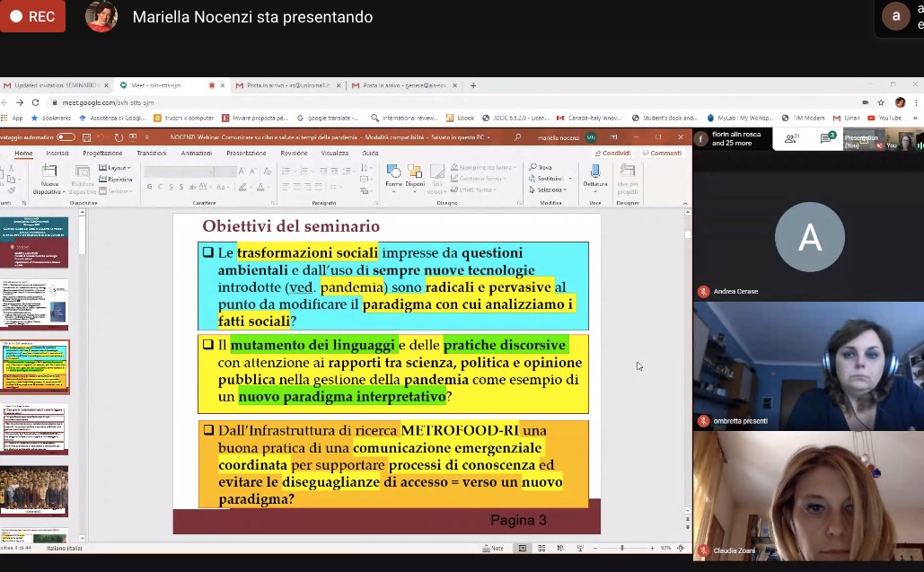
Task: Toggle underline (S) formatting
Action: [x=171, y=188]
